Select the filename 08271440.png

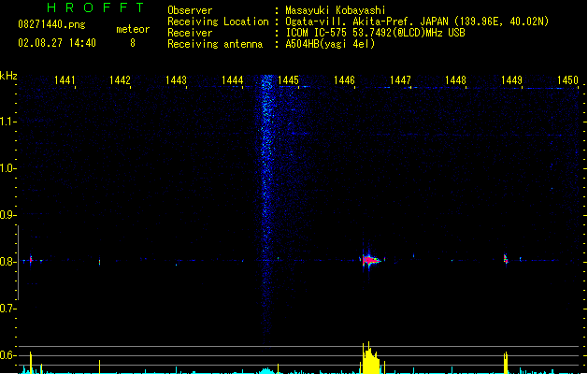[x=51, y=24]
